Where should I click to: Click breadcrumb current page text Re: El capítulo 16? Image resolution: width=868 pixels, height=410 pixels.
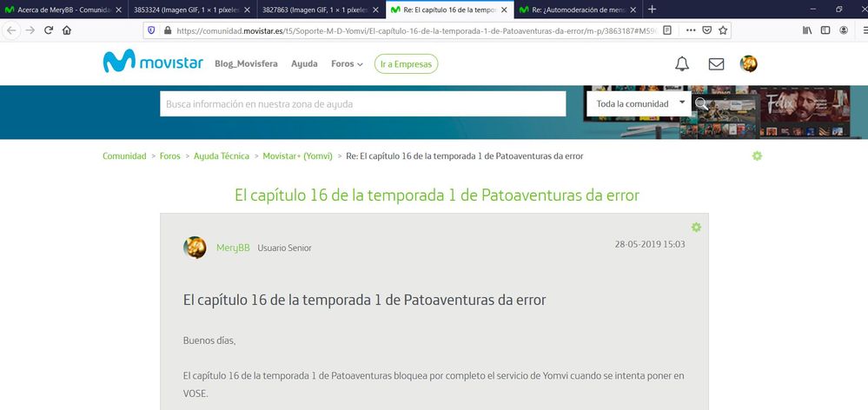pyautogui.click(x=465, y=156)
